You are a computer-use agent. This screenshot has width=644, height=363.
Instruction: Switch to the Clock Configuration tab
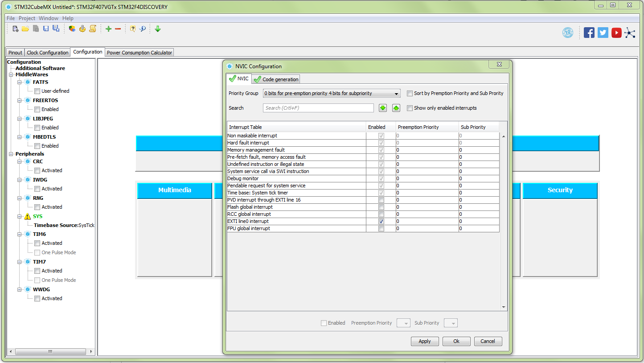tap(48, 53)
